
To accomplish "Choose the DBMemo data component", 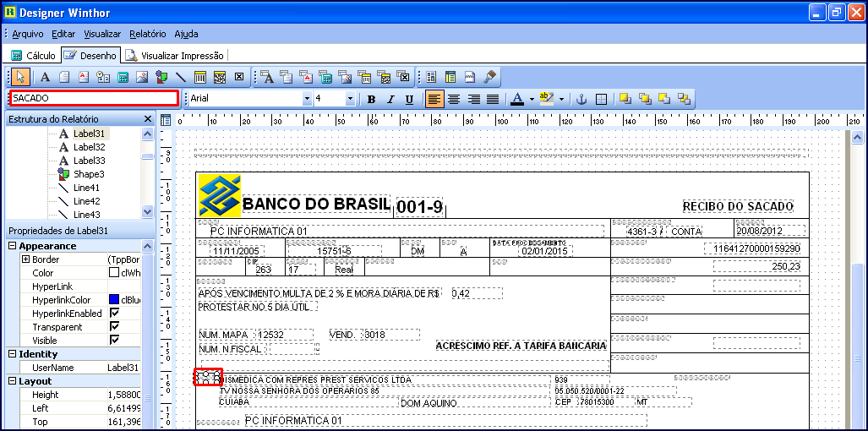I will (287, 77).
